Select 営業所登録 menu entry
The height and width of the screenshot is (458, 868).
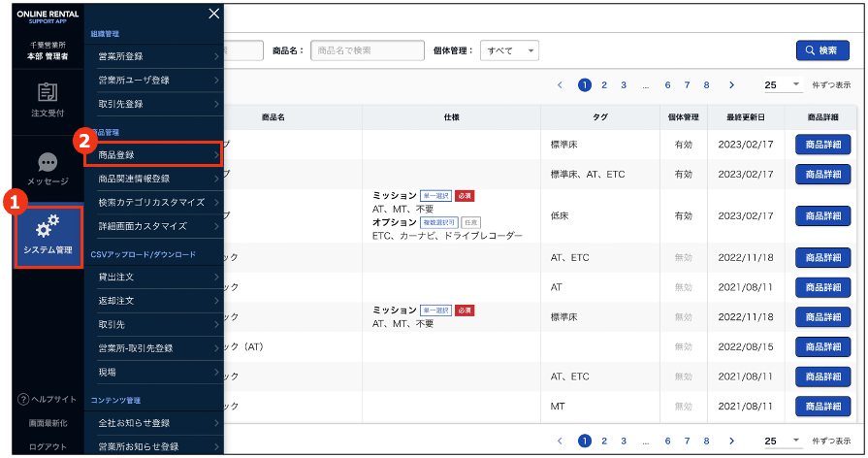click(x=157, y=56)
